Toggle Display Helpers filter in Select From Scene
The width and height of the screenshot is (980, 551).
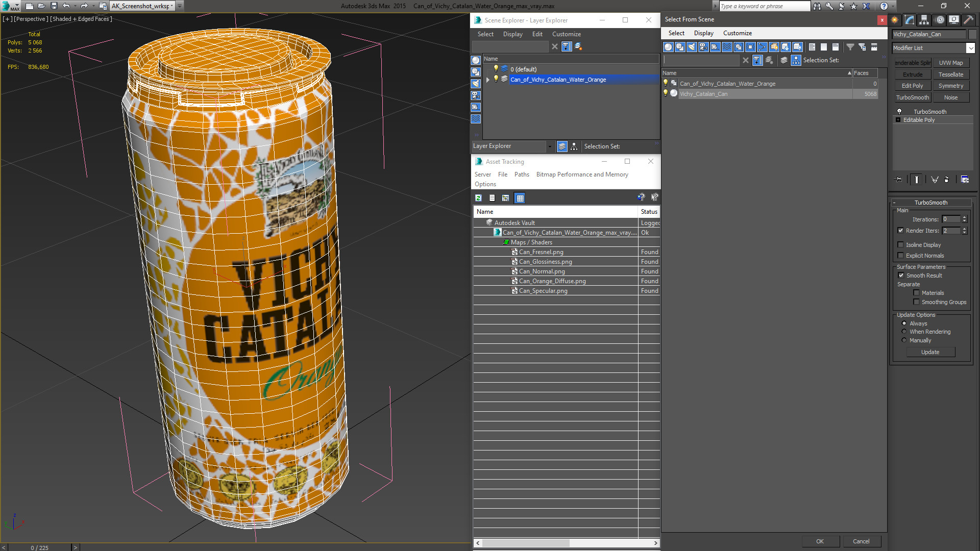point(715,47)
